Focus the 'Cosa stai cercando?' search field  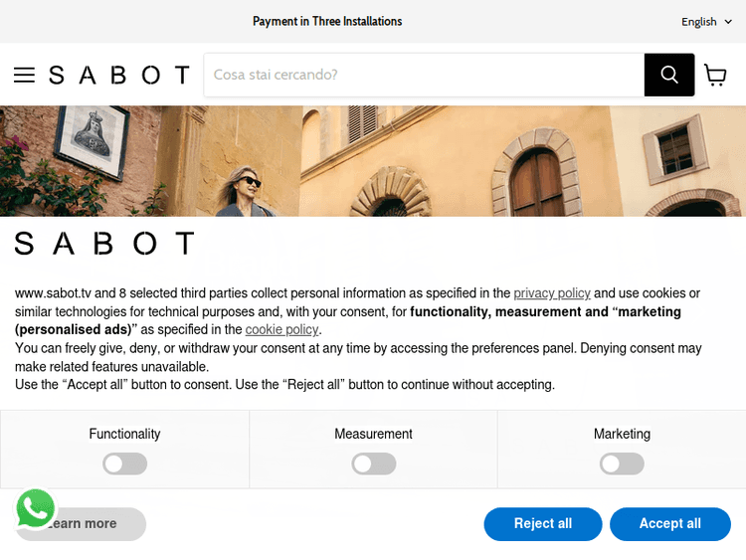click(424, 75)
